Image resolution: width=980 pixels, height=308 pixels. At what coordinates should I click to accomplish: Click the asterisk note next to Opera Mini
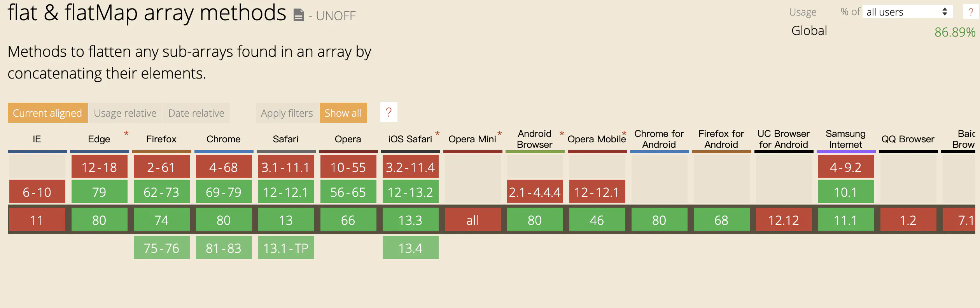[x=499, y=134]
